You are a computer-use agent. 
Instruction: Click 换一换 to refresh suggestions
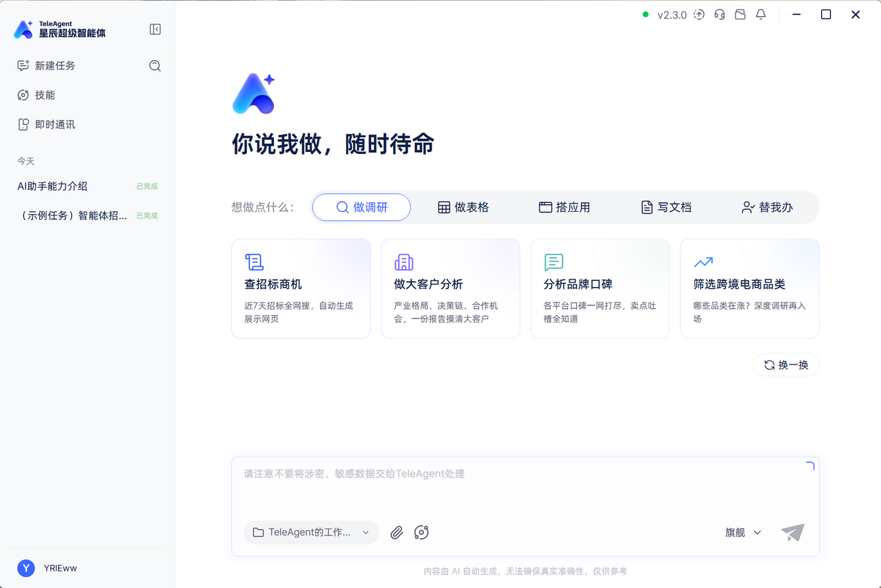786,365
